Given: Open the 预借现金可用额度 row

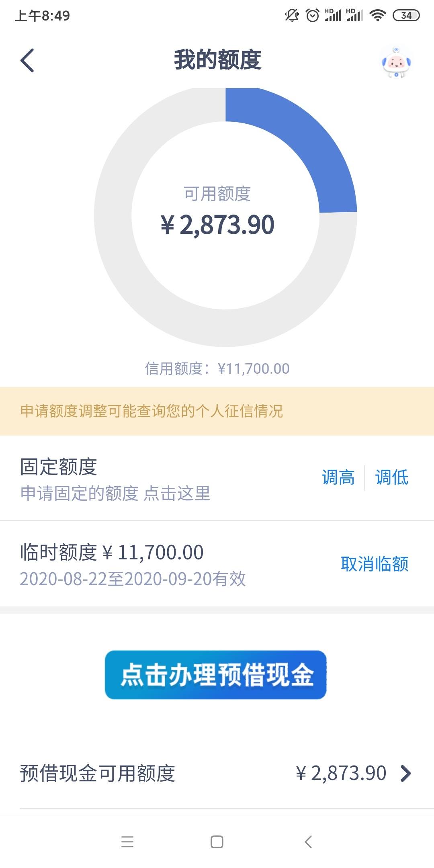Looking at the screenshot, I should click(217, 773).
